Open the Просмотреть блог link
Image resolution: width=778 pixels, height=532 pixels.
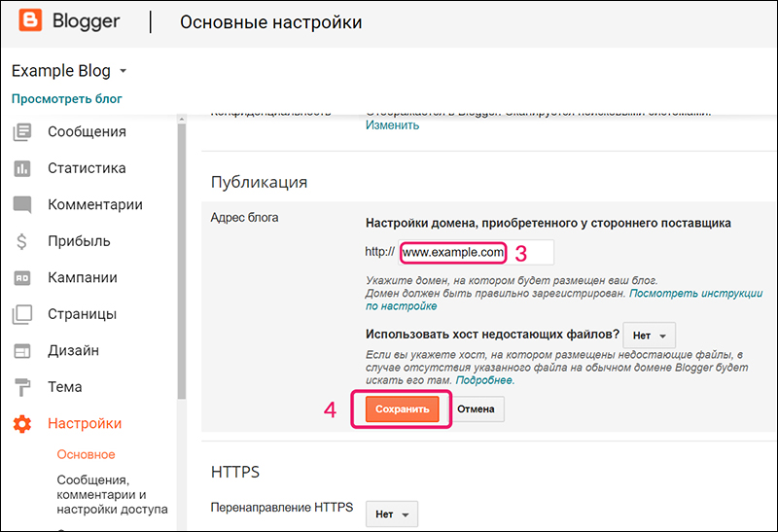67,98
